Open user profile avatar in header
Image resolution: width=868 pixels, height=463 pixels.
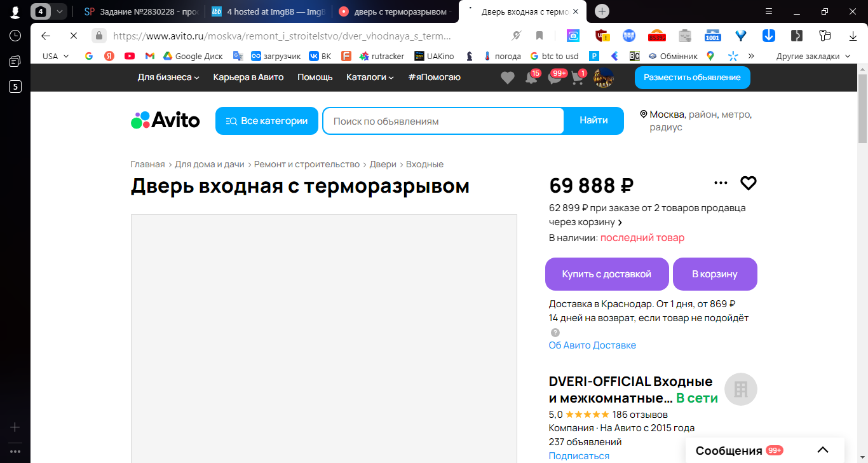604,78
